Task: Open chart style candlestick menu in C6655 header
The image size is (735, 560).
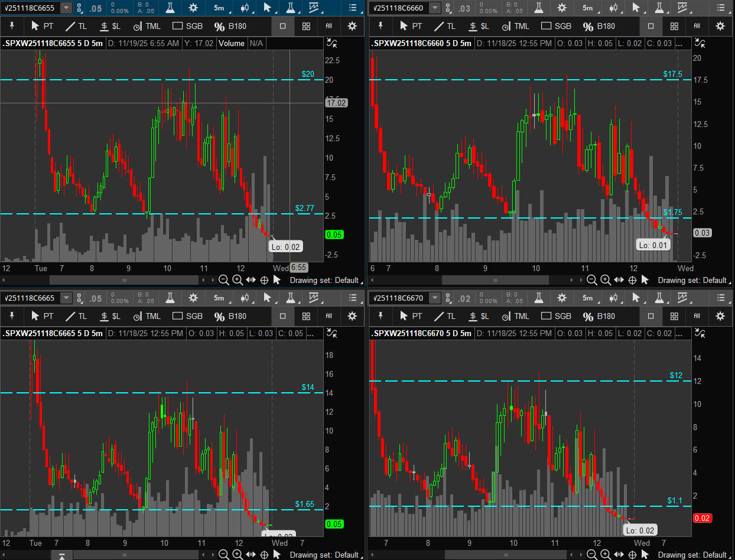Action: click(245, 8)
